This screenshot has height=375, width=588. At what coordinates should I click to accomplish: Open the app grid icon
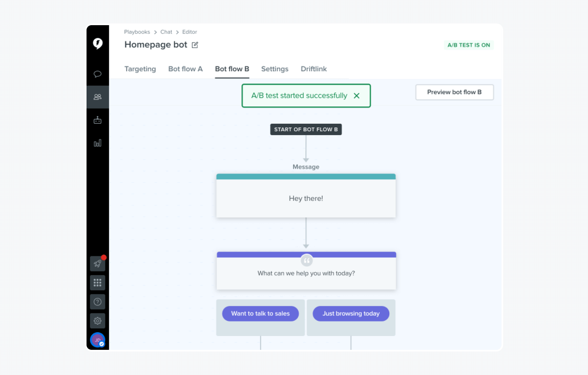(x=97, y=283)
